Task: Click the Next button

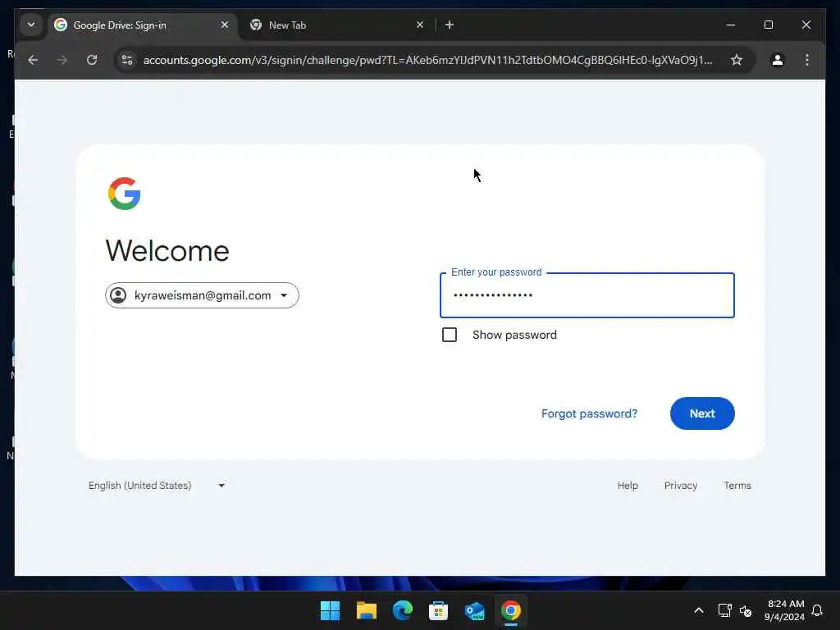Action: pos(702,413)
